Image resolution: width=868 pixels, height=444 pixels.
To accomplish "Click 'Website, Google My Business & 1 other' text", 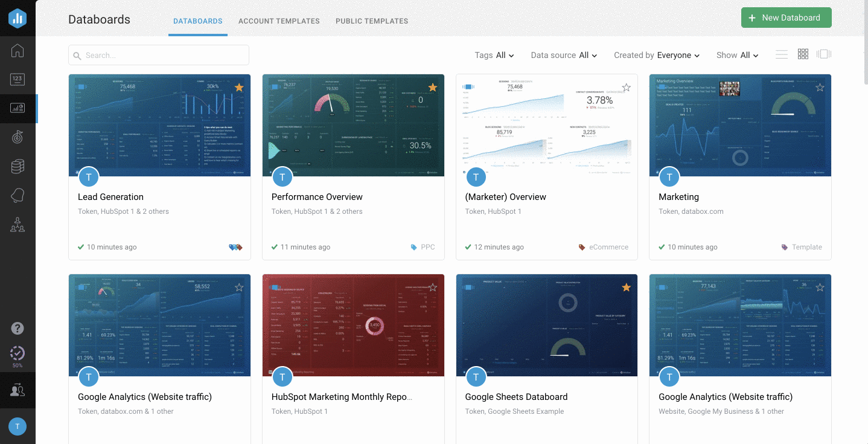I will coord(721,411).
